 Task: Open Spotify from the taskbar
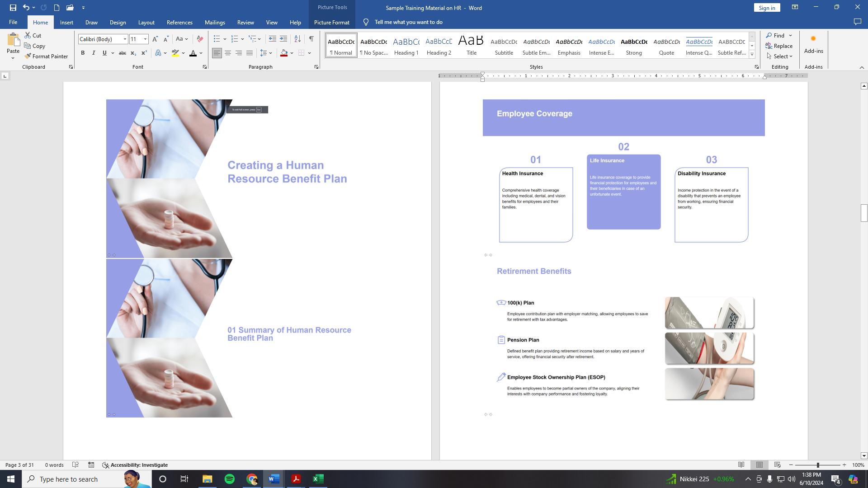230,479
